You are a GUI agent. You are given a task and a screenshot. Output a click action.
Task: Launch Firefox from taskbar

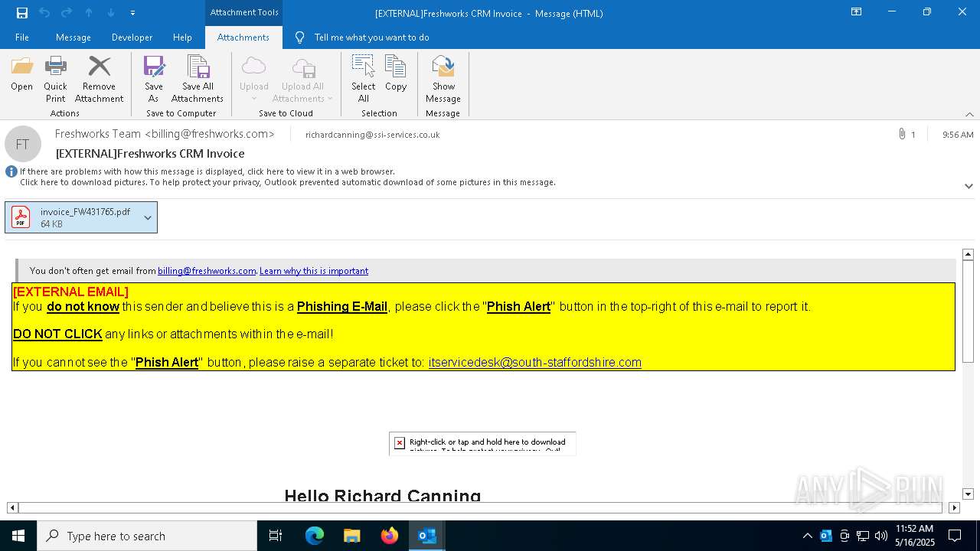pos(390,536)
